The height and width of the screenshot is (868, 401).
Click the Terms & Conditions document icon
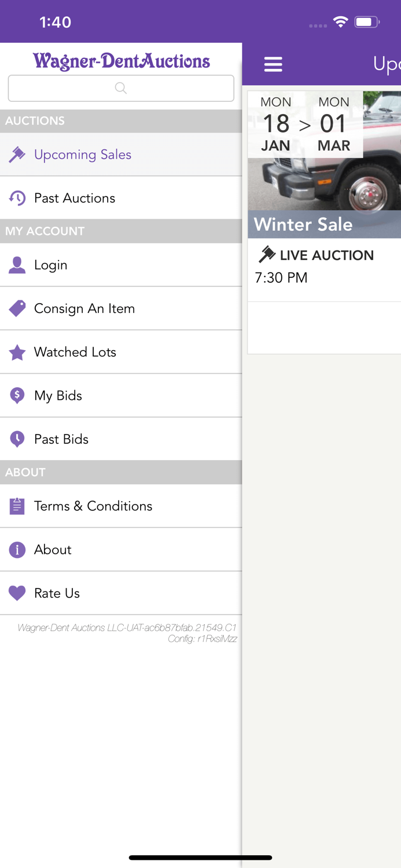(17, 506)
